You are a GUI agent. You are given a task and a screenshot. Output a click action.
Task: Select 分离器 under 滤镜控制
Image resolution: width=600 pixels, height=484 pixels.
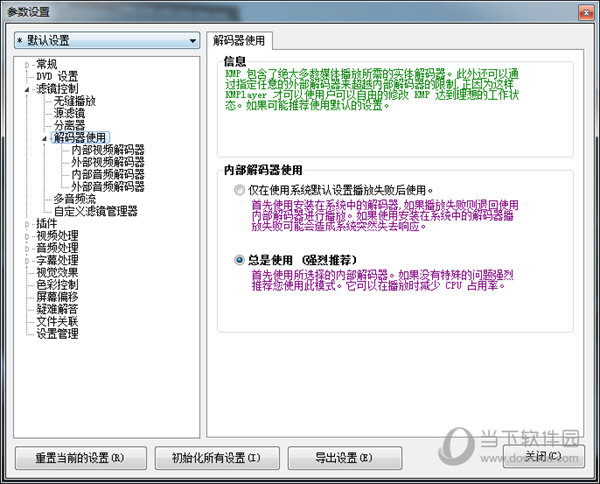[x=69, y=125]
